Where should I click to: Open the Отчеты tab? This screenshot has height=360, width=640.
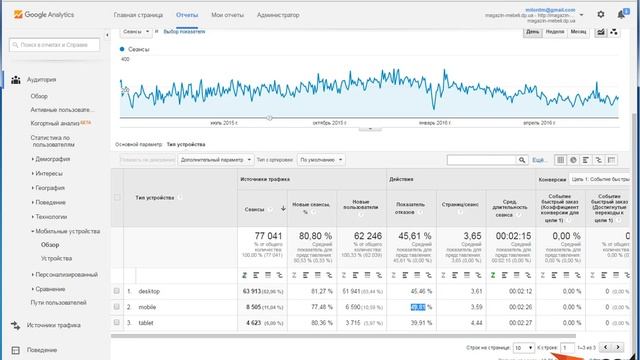coord(187,15)
